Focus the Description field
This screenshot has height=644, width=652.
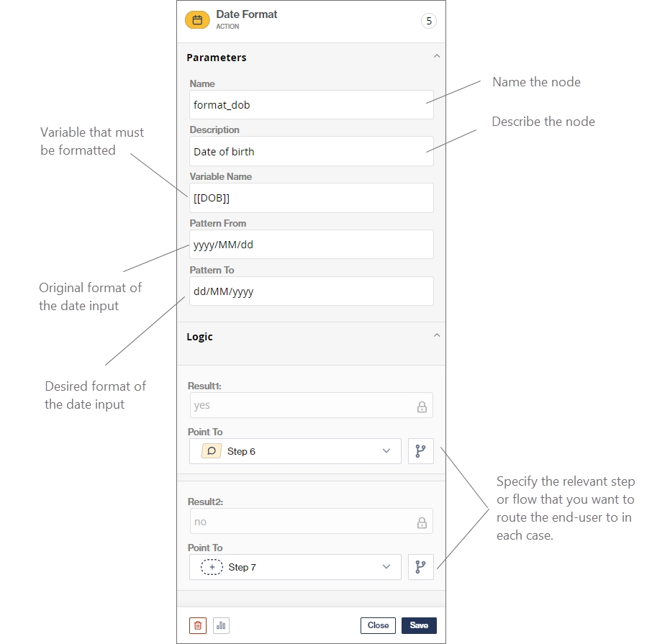tap(311, 151)
